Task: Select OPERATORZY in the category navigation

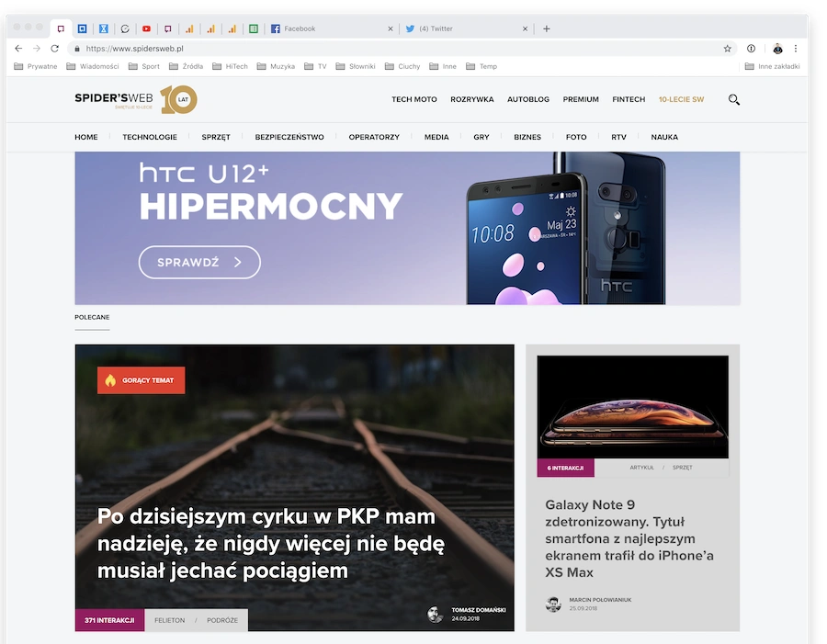Action: click(x=374, y=137)
